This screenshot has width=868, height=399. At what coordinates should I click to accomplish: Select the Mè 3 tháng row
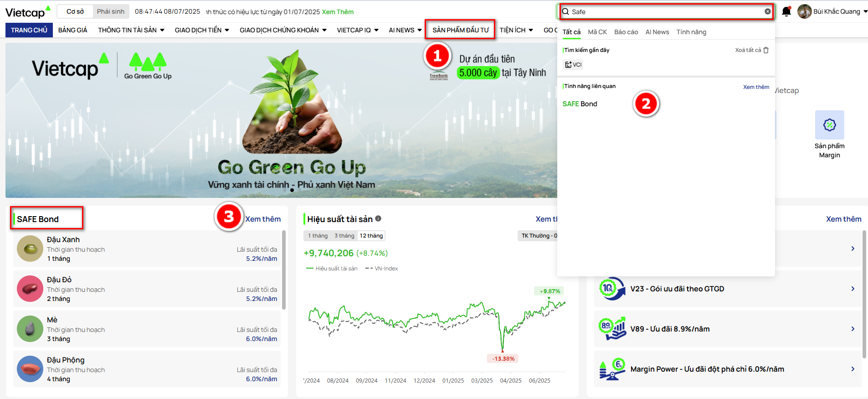coord(147,329)
